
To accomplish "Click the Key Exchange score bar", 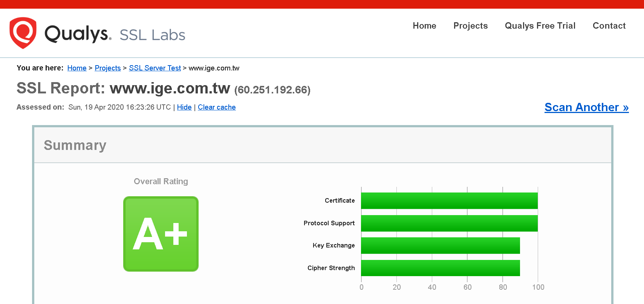I will 441,246.
